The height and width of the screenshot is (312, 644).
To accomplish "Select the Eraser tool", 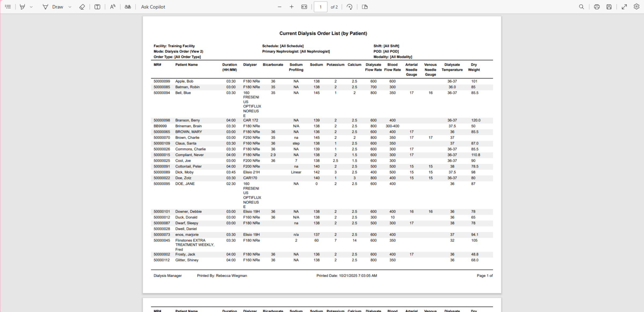I will 82,7.
